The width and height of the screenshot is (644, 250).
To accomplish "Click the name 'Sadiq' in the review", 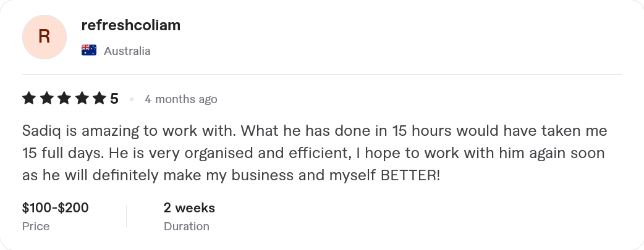I will (38, 131).
